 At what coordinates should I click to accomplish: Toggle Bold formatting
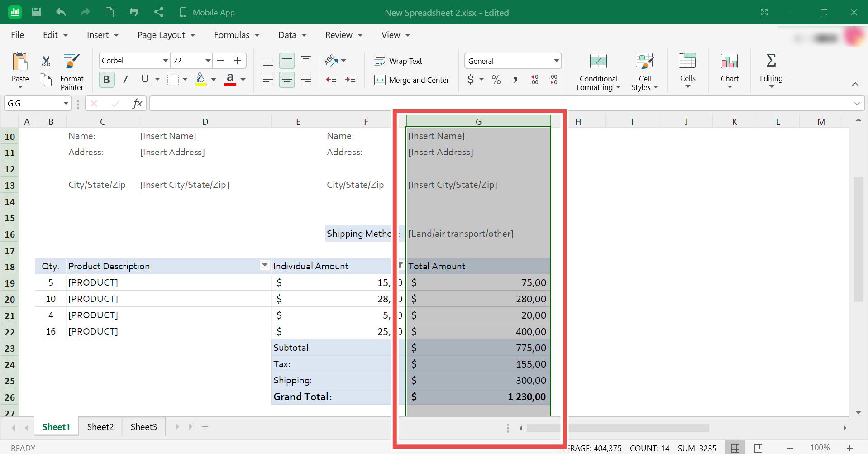tap(106, 80)
